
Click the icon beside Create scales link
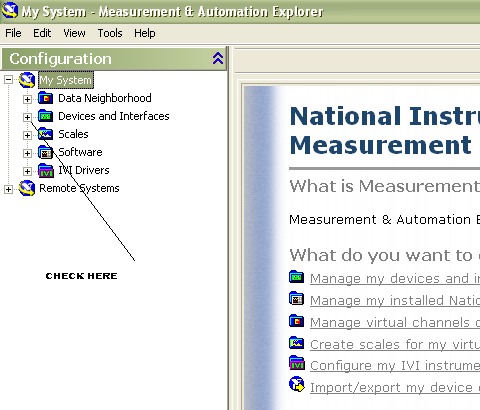pos(297,343)
